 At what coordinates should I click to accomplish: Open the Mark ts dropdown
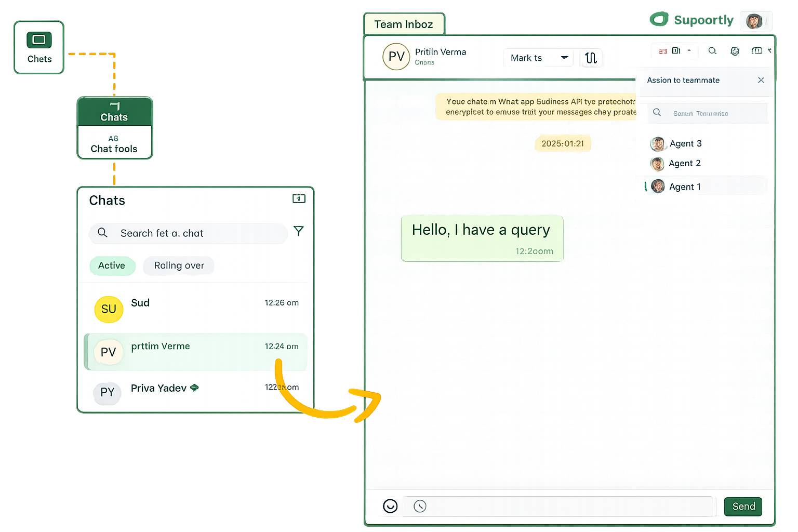tap(538, 58)
